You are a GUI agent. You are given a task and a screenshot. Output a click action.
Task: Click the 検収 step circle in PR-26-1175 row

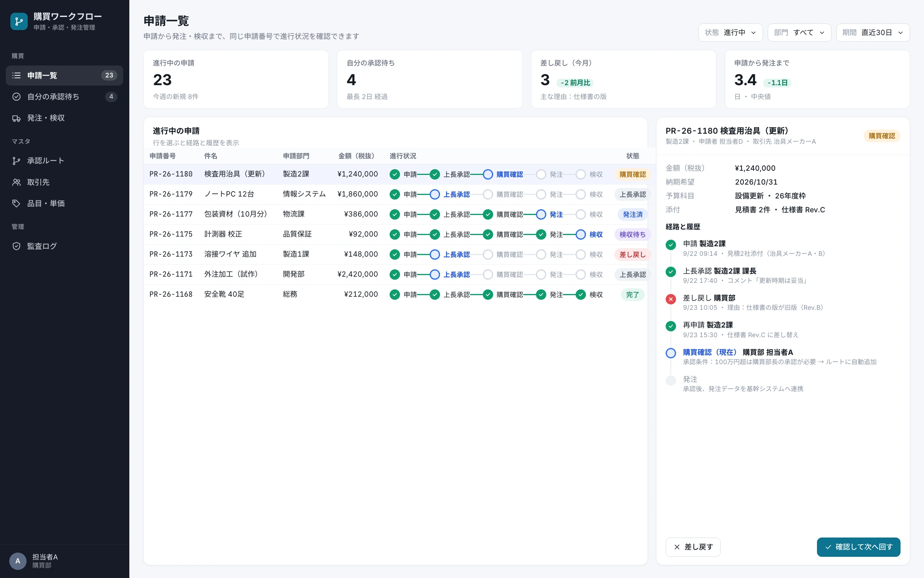coord(581,235)
